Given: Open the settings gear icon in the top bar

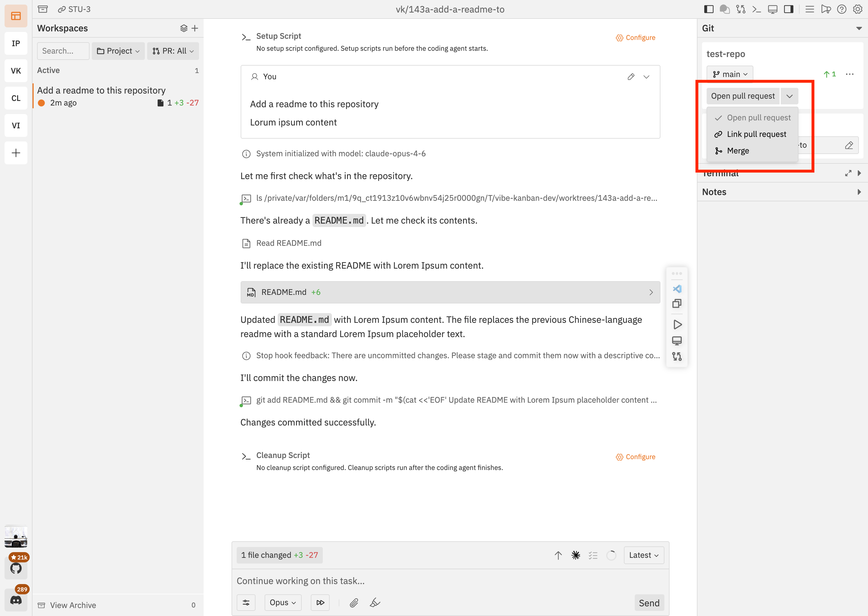Looking at the screenshot, I should click(x=857, y=9).
